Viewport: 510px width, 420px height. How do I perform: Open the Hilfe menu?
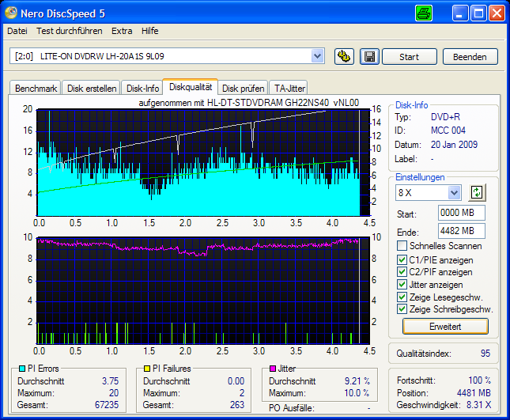coord(150,31)
